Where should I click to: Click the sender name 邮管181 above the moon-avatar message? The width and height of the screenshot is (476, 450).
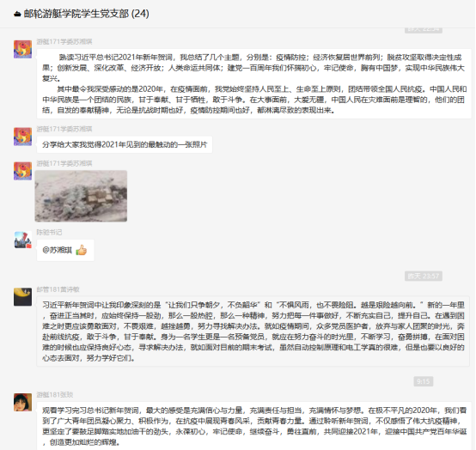click(x=58, y=289)
